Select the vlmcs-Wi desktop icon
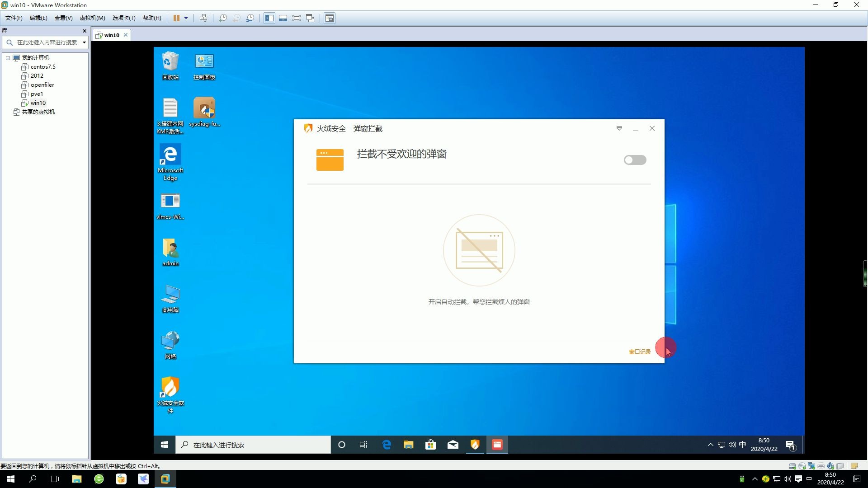Viewport: 868px width, 488px height. [170, 206]
